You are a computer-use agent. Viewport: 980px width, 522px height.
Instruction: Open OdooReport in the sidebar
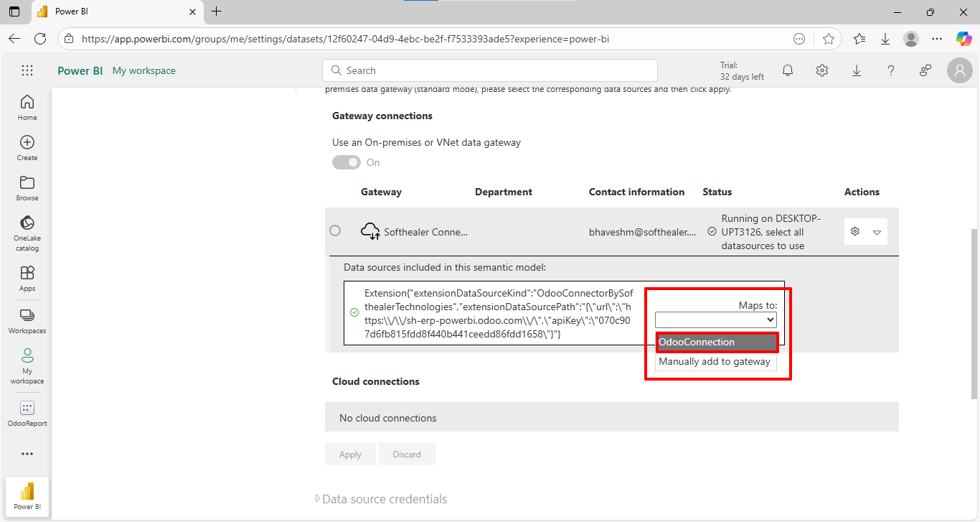27,414
